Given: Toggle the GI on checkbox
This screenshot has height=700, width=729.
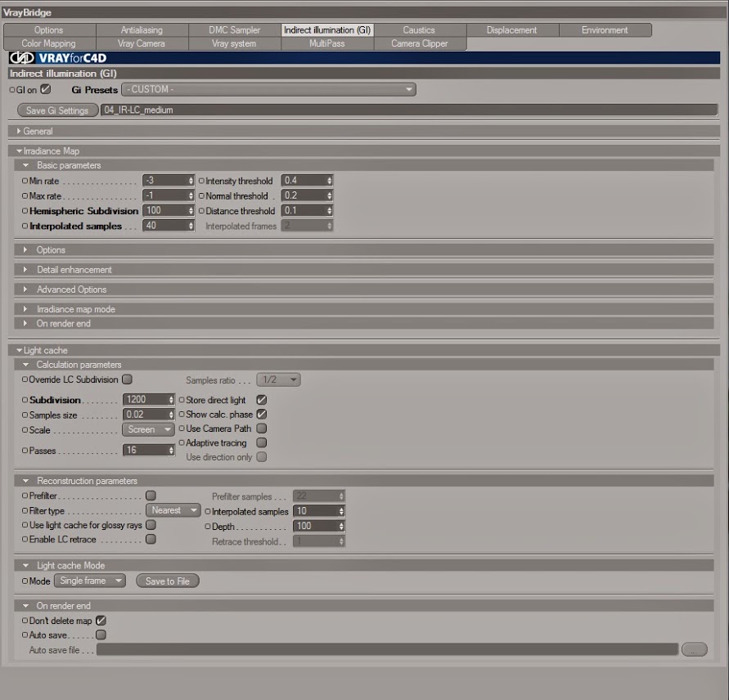Looking at the screenshot, I should [46, 89].
